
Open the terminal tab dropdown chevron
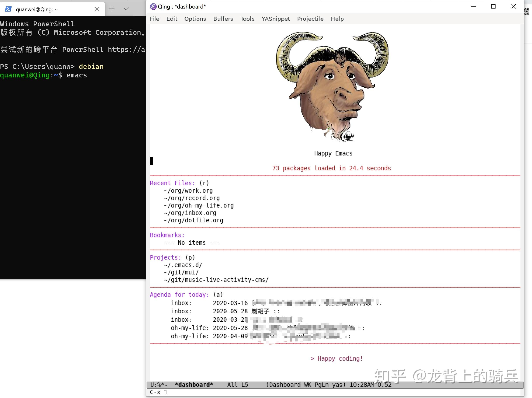tap(126, 9)
